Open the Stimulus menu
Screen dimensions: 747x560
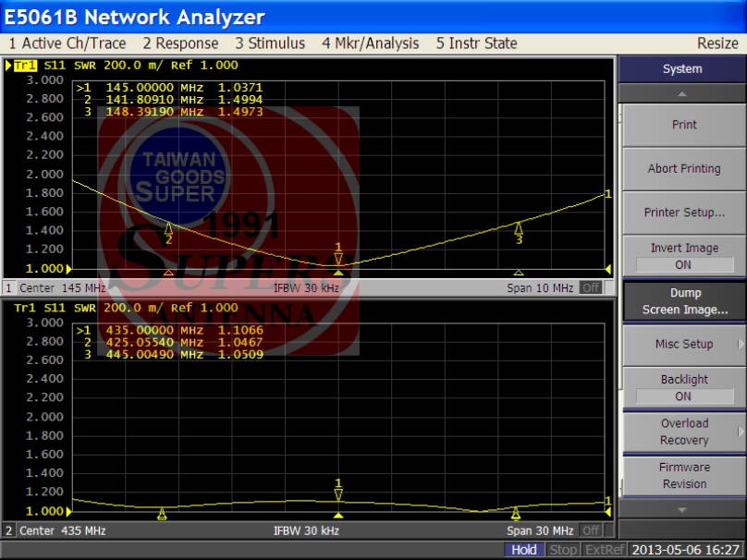pyautogui.click(x=270, y=43)
